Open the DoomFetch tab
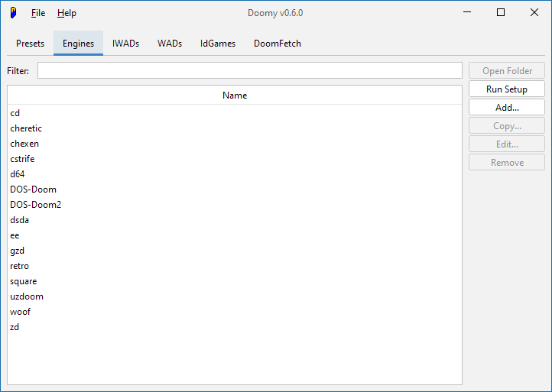Screen dimensions: 552x392 pyautogui.click(x=278, y=44)
